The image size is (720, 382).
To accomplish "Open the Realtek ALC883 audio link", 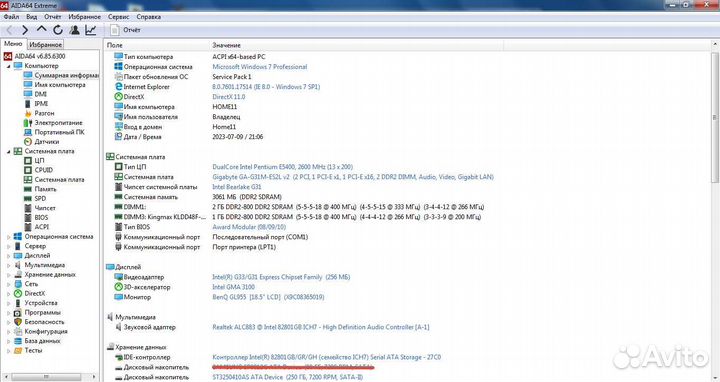I will coord(321,327).
